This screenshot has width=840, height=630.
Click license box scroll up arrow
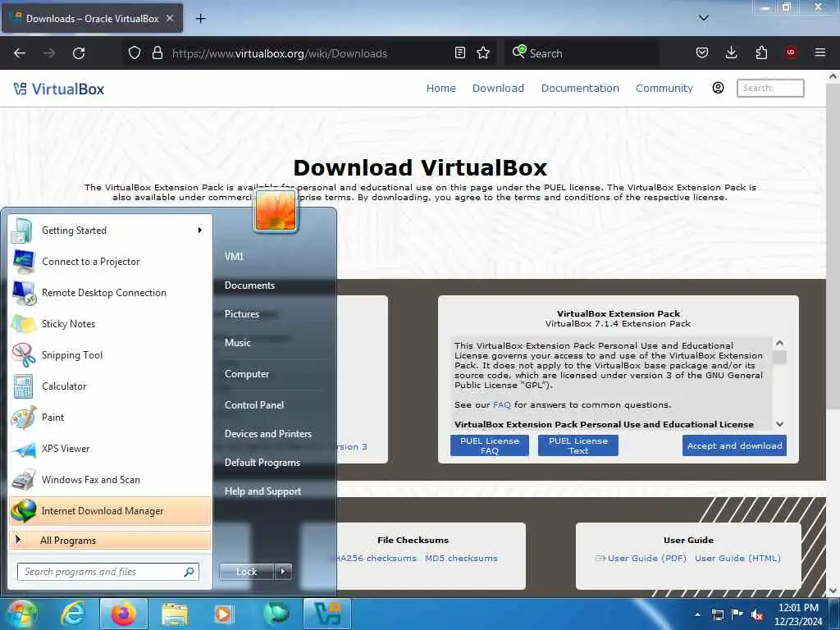click(780, 343)
